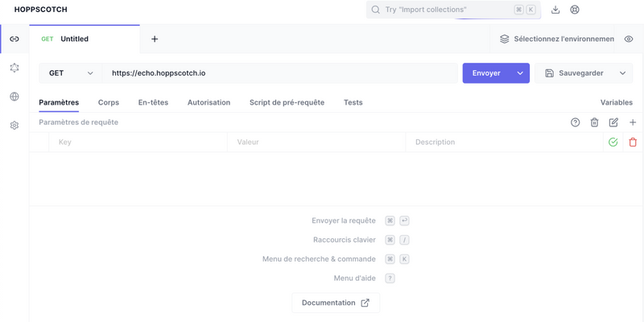Screen dimensions: 644x322
Task: Click the Valeur parameter field
Action: [x=316, y=142]
